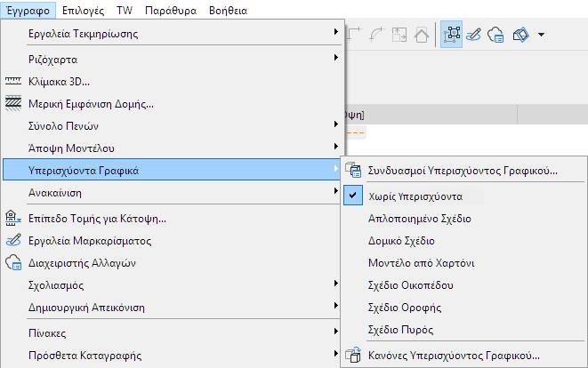This screenshot has width=588, height=368.
Task: Select highlighted Υπερισχύοντα Γραφικά entry
Action: [173, 170]
